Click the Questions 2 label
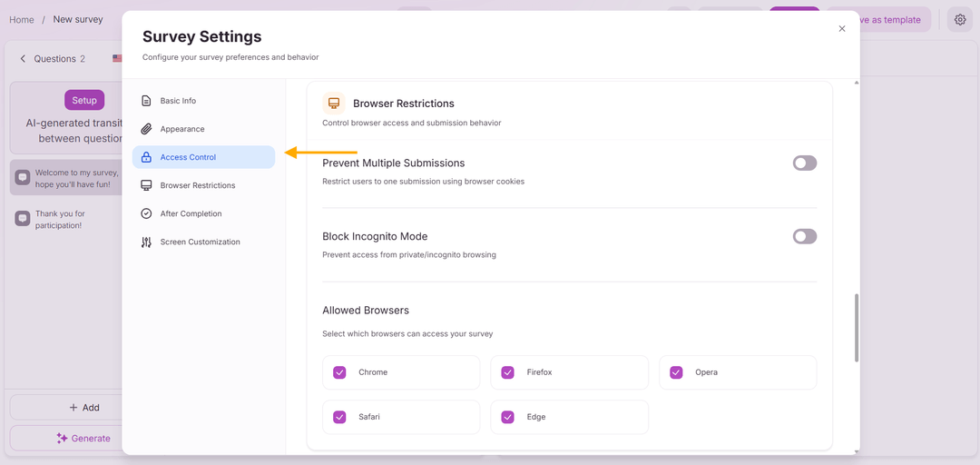Screen dimensions: 980x465 59,59
